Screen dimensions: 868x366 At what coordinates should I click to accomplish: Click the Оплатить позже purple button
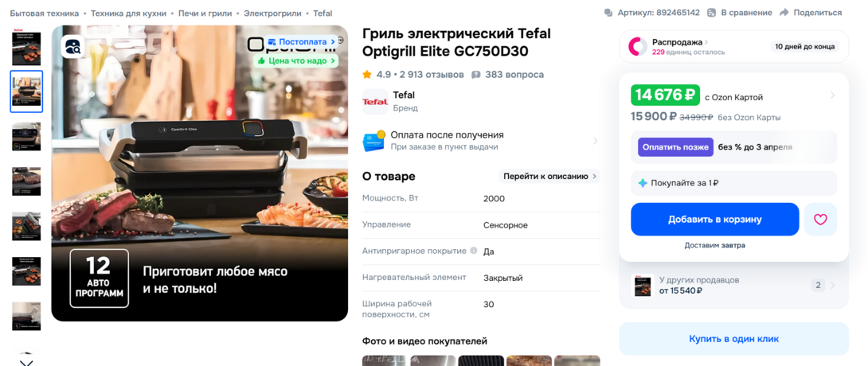[675, 147]
